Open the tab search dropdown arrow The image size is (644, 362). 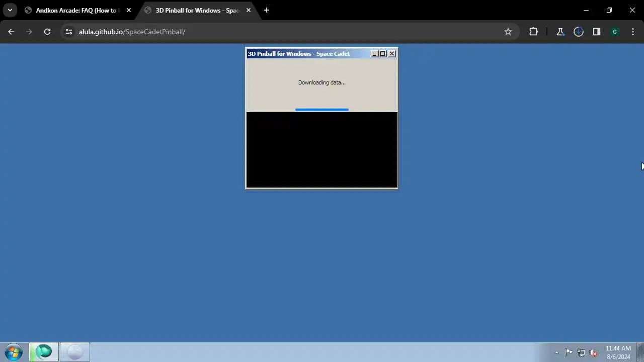tap(10, 10)
